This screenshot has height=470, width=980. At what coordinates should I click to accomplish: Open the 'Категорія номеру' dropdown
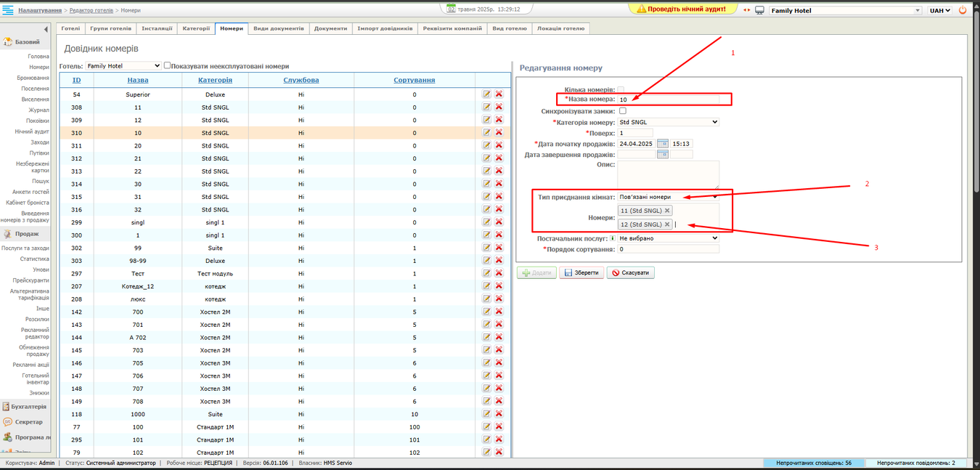668,122
